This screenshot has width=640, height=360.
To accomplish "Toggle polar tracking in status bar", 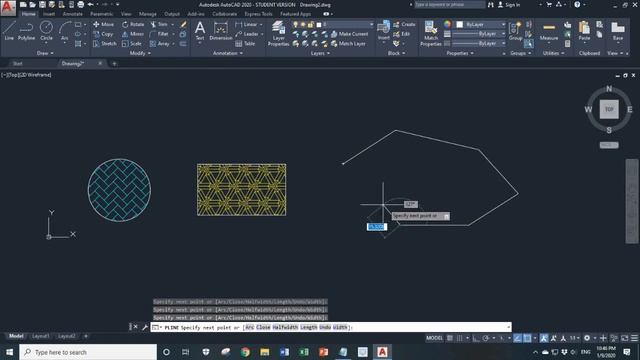I will [x=486, y=338].
